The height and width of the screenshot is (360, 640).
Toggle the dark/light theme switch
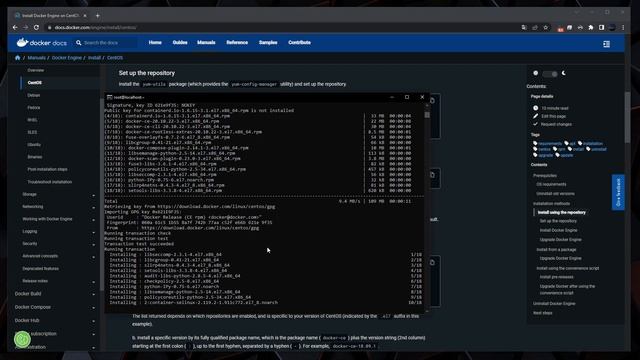click(550, 74)
